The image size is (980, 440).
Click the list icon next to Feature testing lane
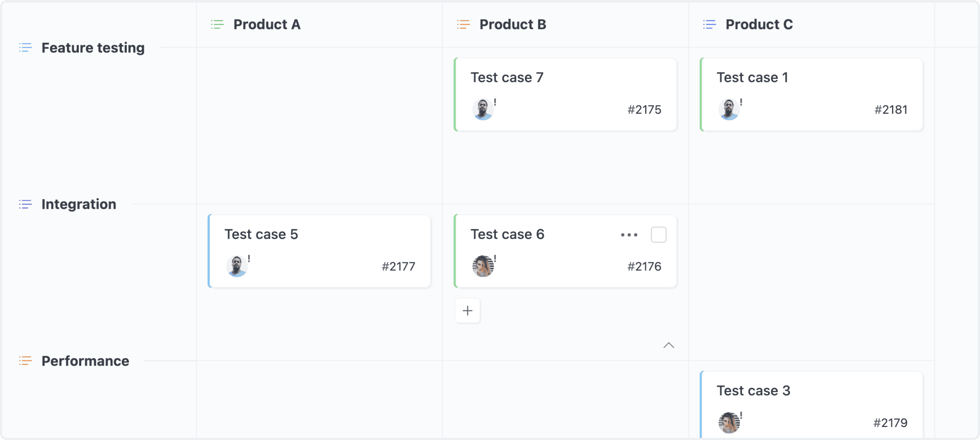click(25, 48)
